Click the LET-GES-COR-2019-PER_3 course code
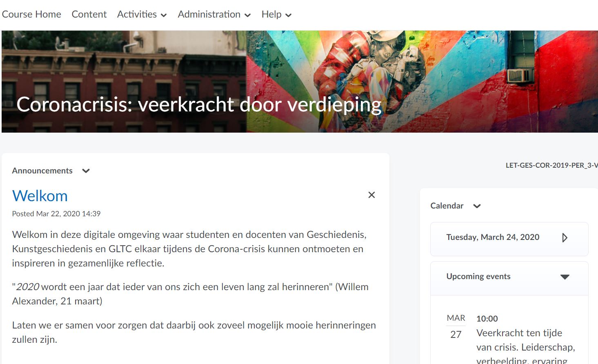This screenshot has height=364, width=598. (x=551, y=165)
